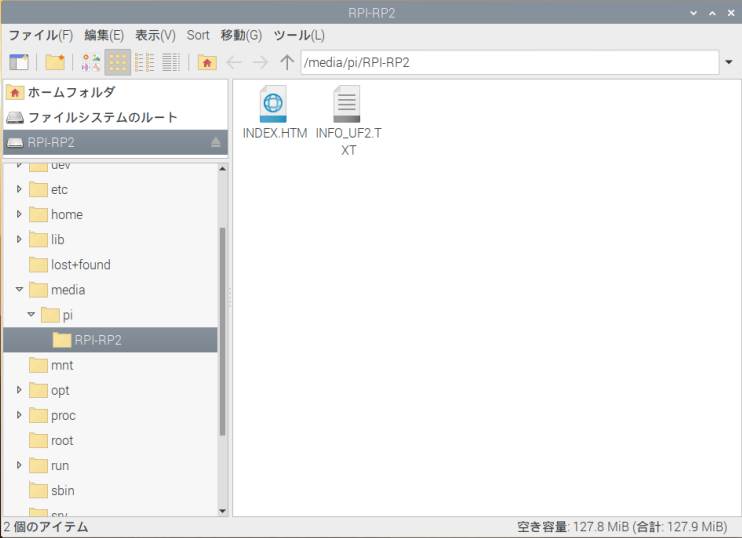
Task: Select lost+found folder in tree
Action: (x=70, y=265)
